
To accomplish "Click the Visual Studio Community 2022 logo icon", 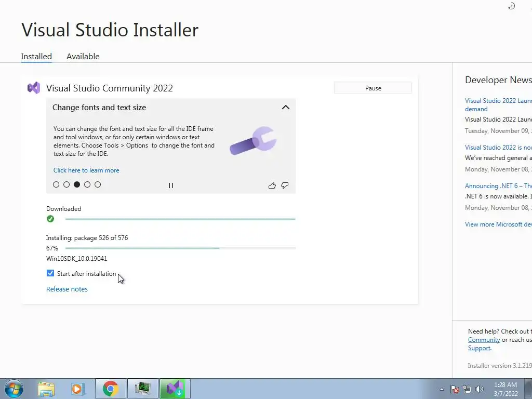I will 34,88.
